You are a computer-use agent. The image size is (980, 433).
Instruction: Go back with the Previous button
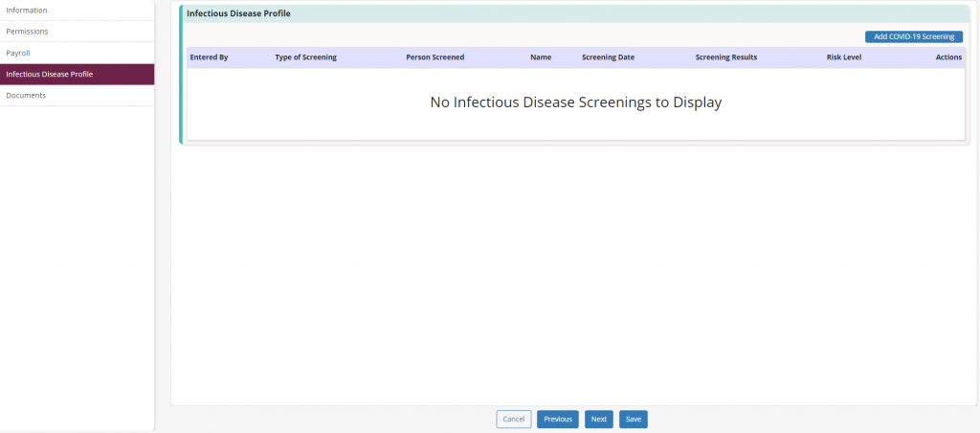[x=558, y=420]
